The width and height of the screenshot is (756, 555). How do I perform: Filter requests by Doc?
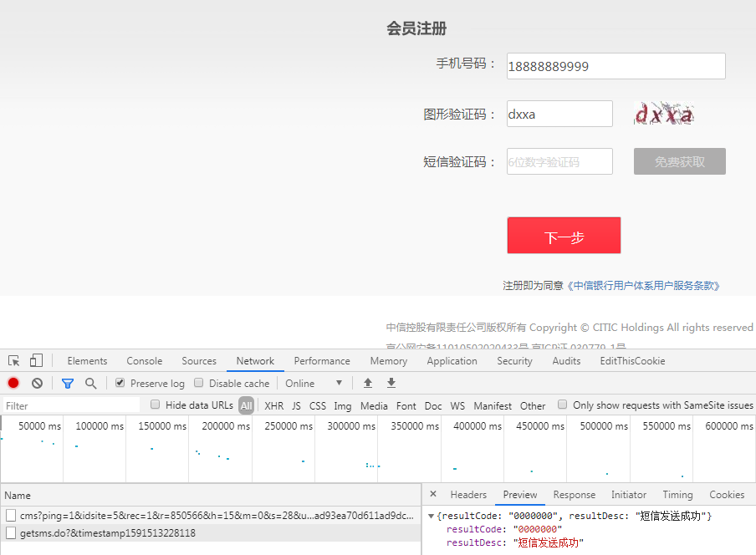pos(433,405)
